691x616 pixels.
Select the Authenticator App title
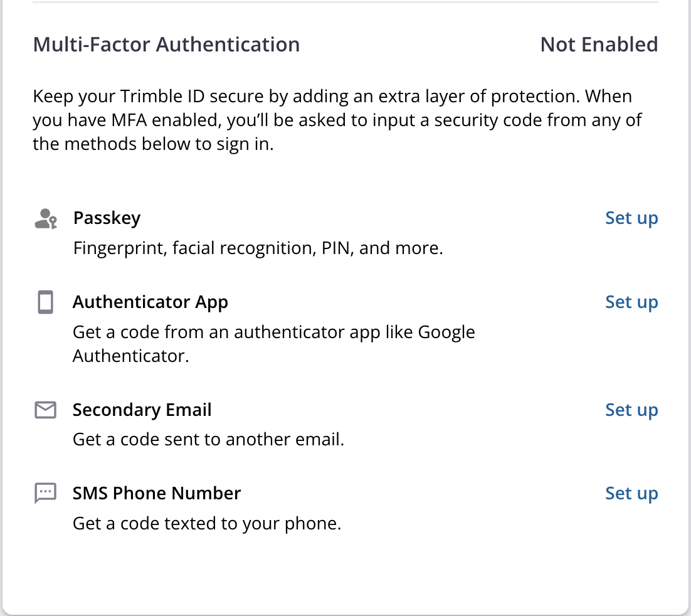150,302
